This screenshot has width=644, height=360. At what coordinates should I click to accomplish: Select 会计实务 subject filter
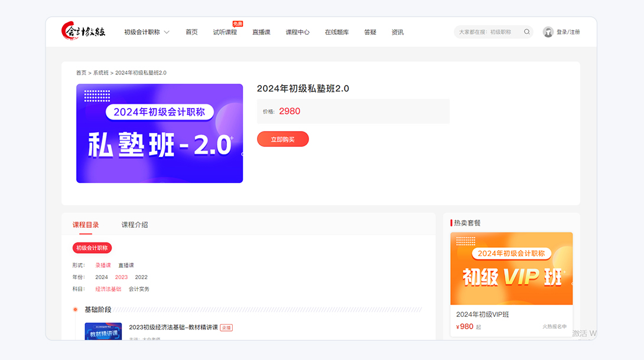pos(139,289)
